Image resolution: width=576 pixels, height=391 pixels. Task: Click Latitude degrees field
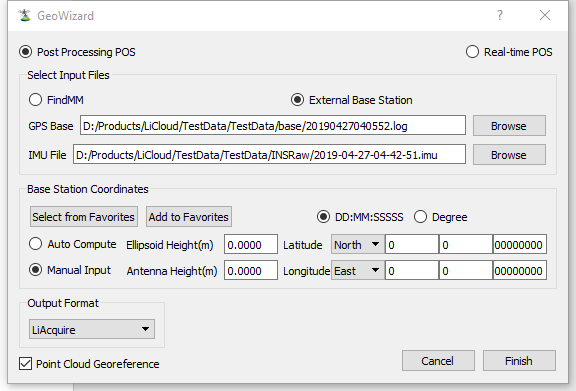(412, 245)
